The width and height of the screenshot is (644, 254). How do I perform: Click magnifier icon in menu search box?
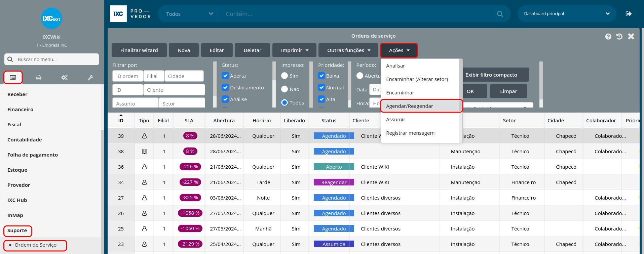point(10,59)
